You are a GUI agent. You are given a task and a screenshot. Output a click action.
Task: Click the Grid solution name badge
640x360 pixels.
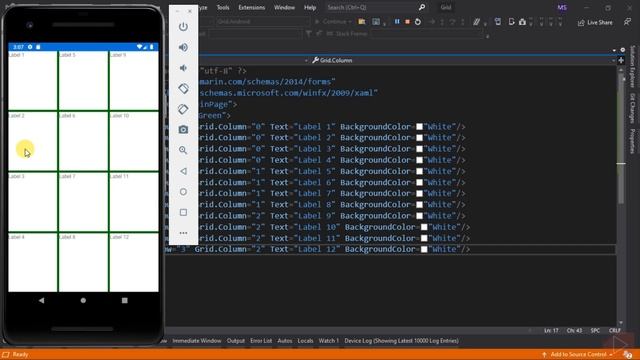[x=446, y=7]
